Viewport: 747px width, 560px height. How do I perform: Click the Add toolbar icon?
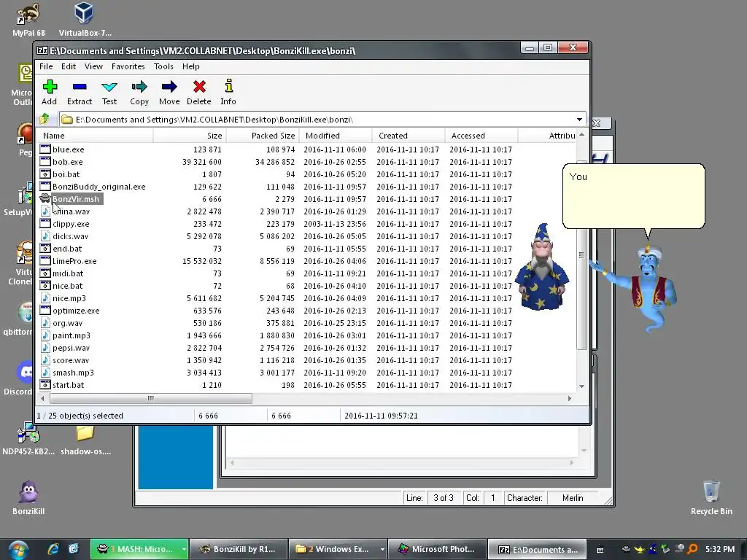pos(50,87)
